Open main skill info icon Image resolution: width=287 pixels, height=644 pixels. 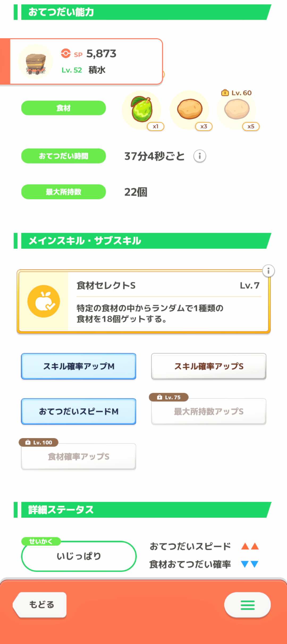pos(268,271)
